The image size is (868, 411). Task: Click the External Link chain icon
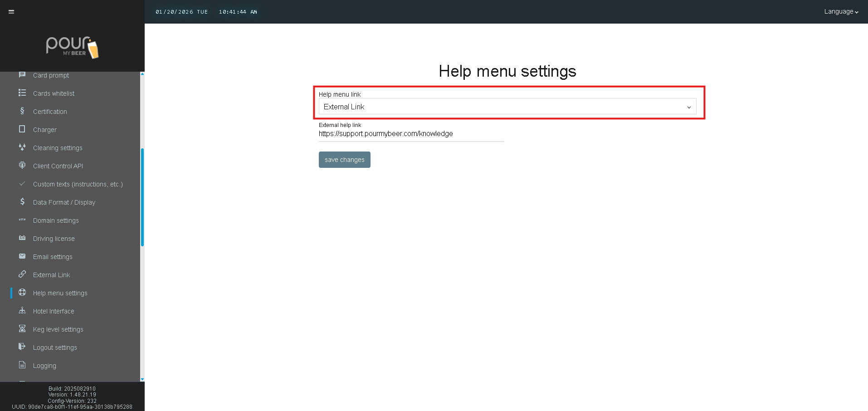click(22, 274)
